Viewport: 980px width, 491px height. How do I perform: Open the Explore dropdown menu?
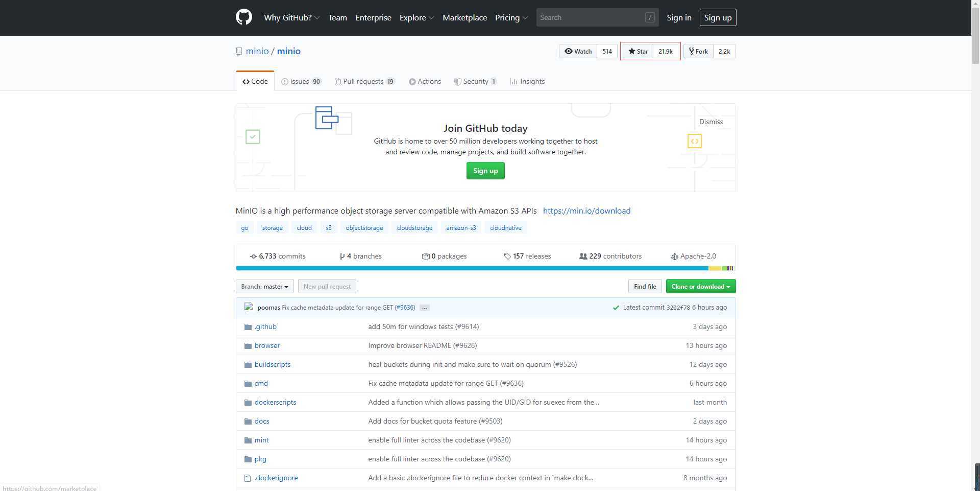click(x=416, y=17)
